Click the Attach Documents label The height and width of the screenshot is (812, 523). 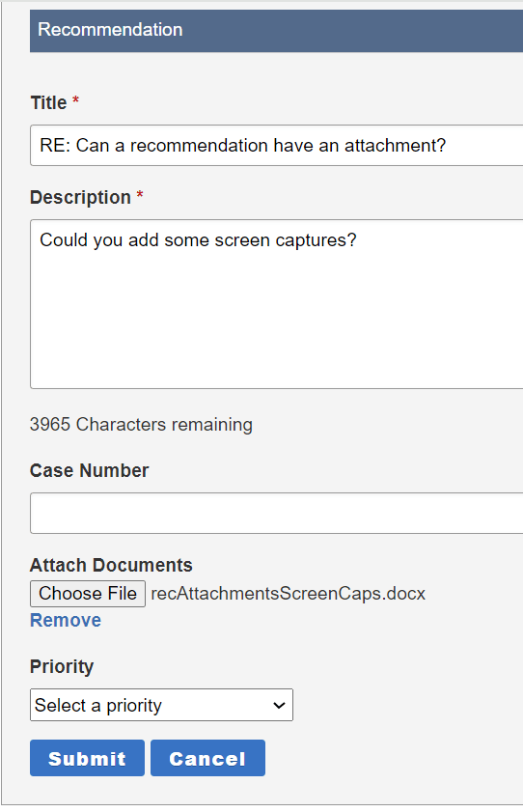tap(111, 565)
